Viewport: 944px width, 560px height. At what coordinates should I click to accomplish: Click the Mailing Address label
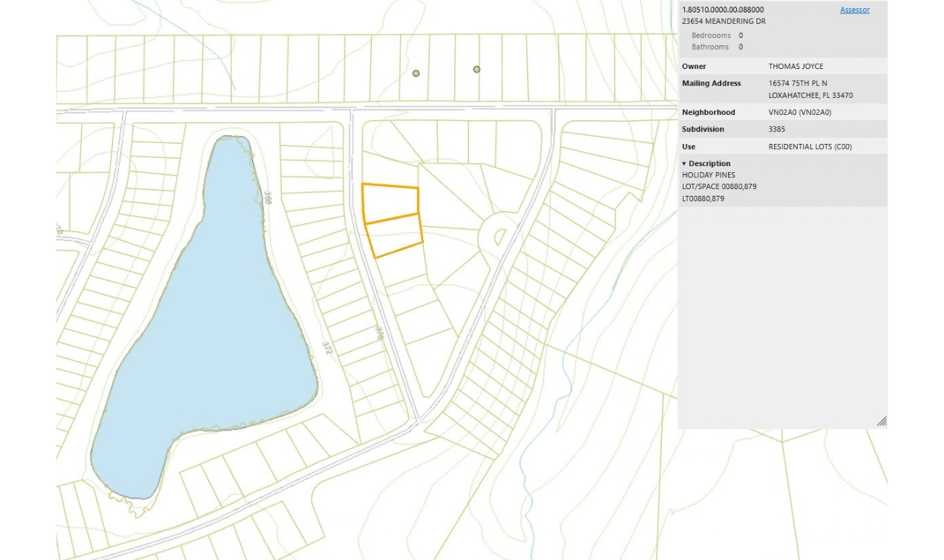coord(712,84)
